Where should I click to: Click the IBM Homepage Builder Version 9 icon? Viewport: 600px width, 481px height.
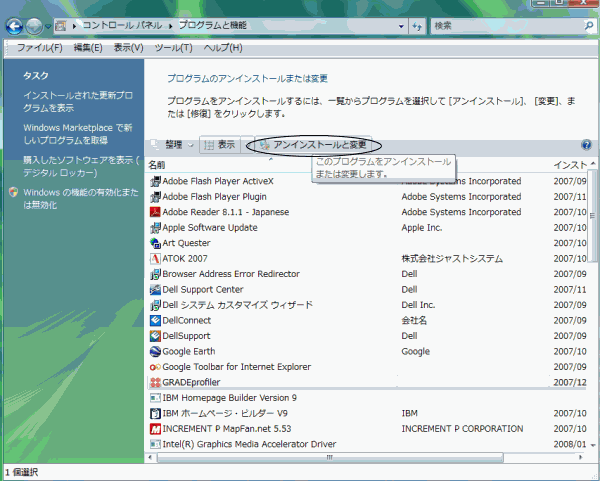pyautogui.click(x=155, y=398)
